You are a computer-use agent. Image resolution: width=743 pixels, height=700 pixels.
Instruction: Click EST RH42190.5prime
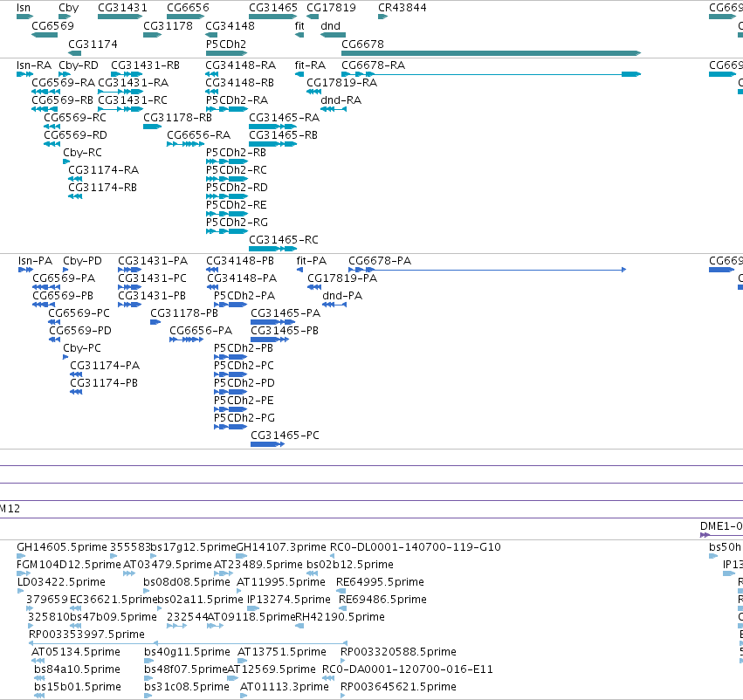pyautogui.click(x=340, y=616)
